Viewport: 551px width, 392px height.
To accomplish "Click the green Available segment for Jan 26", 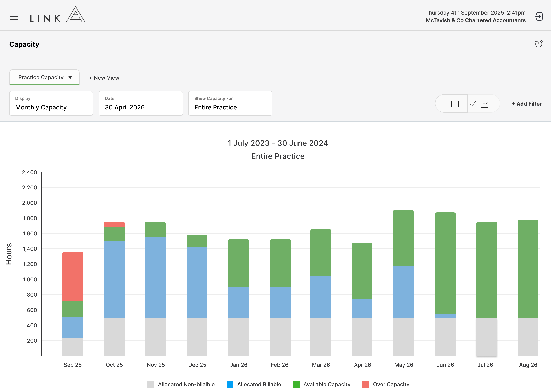I will point(238,263).
